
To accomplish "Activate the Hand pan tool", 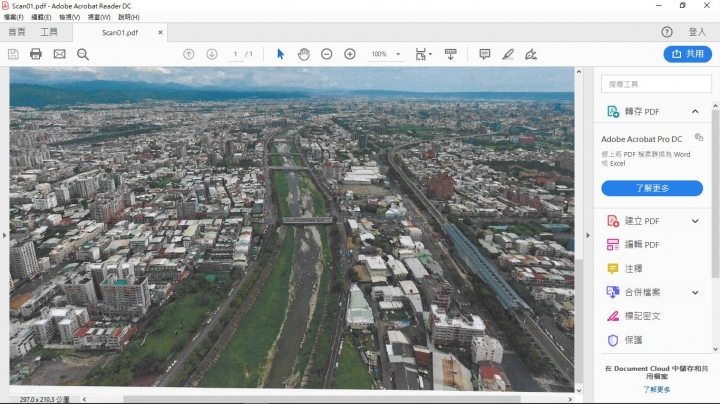I will point(304,54).
